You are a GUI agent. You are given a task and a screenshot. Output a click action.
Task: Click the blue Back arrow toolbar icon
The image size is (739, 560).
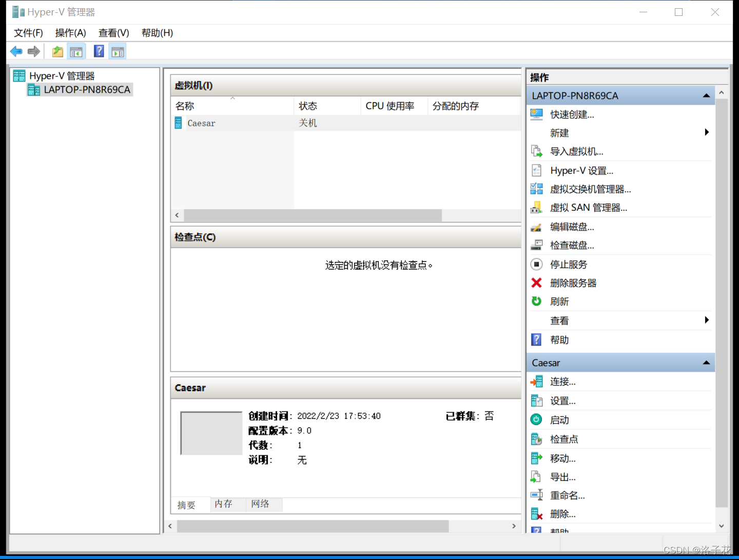16,51
